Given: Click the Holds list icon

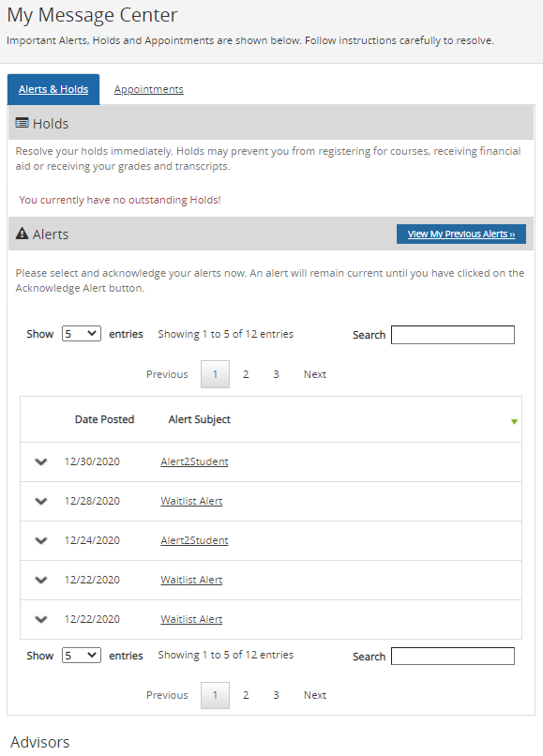Looking at the screenshot, I should coord(22,123).
